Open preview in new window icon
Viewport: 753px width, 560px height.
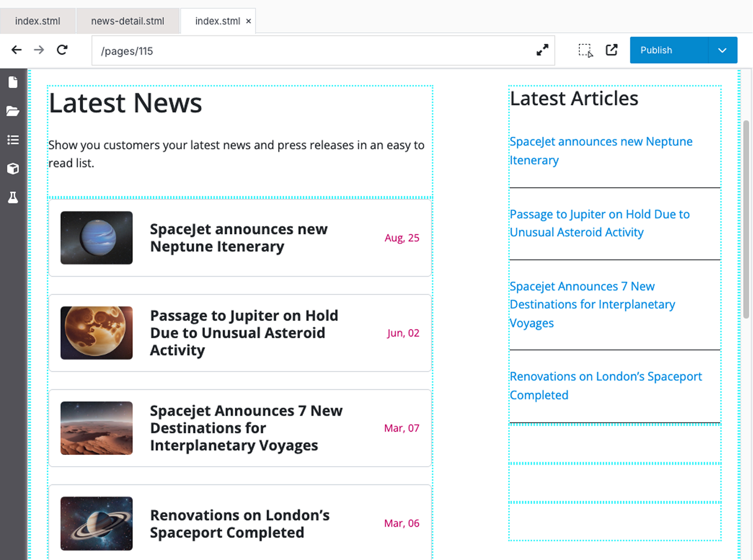click(612, 50)
